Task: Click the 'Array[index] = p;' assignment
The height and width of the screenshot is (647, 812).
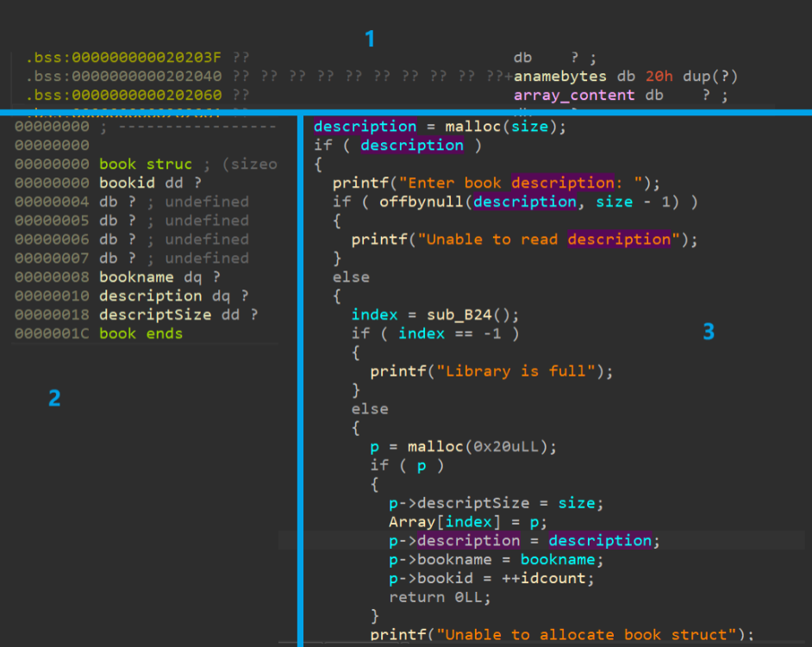Action: pyautogui.click(x=467, y=522)
